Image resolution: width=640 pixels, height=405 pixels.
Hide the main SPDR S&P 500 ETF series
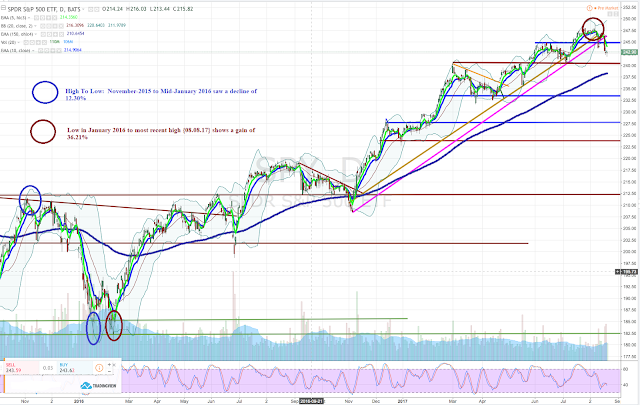(x=91, y=9)
